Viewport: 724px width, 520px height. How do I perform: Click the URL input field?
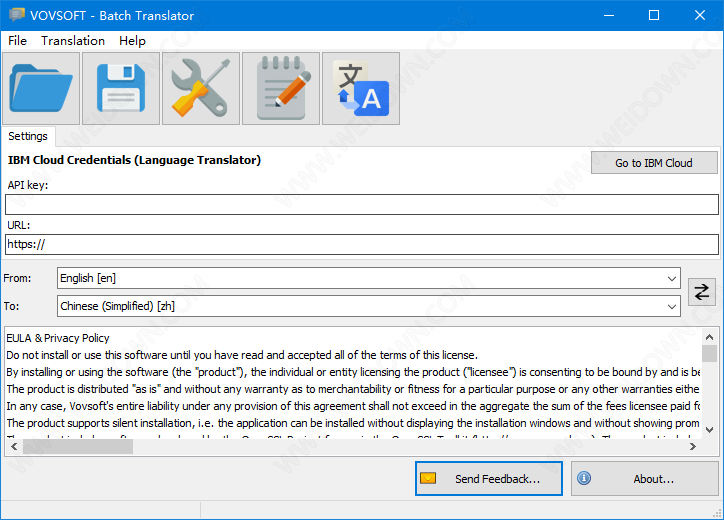(362, 244)
